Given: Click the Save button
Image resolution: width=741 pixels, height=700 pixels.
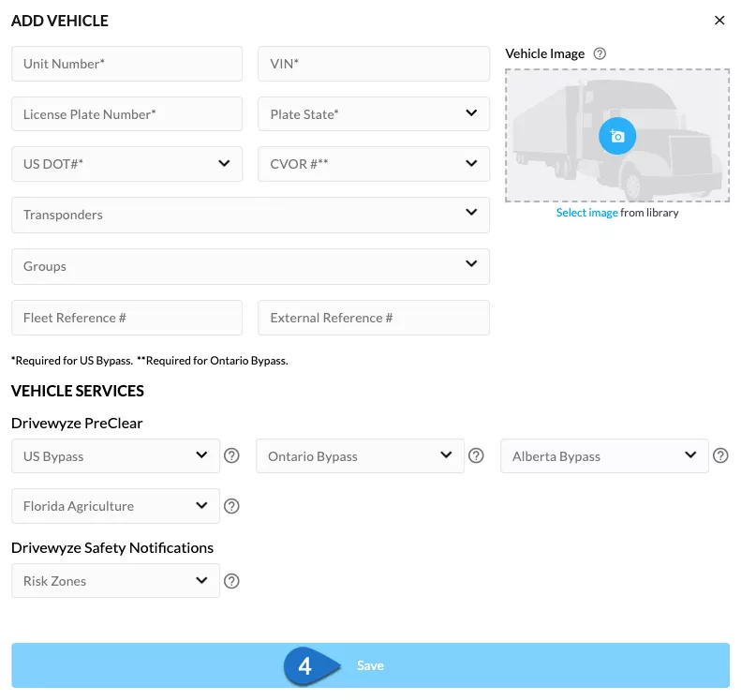Looking at the screenshot, I should 371,665.
